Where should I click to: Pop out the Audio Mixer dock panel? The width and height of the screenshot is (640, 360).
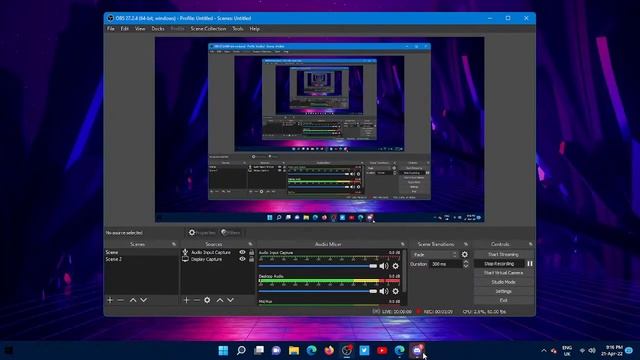(402, 244)
